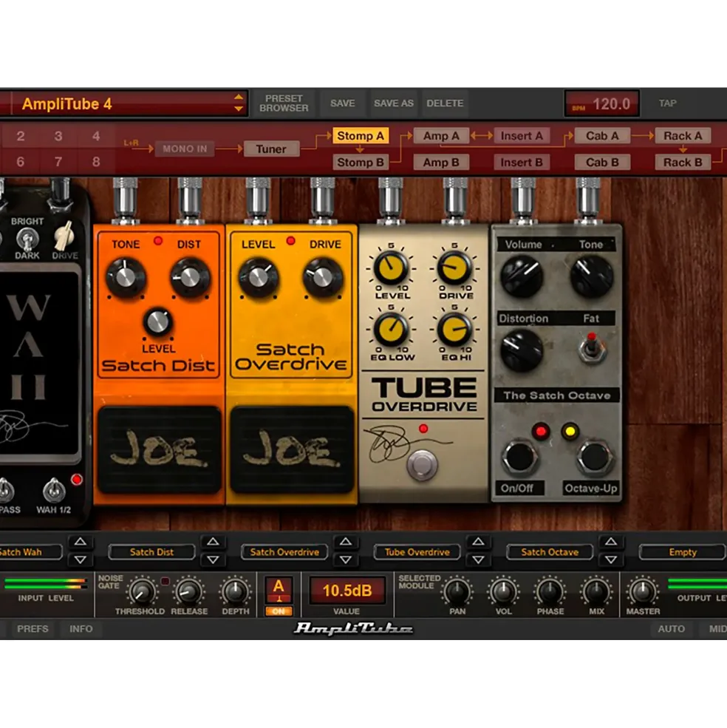The width and height of the screenshot is (727, 728).
Task: Open the Empty stomp slot selector
Action: pyautogui.click(x=683, y=552)
